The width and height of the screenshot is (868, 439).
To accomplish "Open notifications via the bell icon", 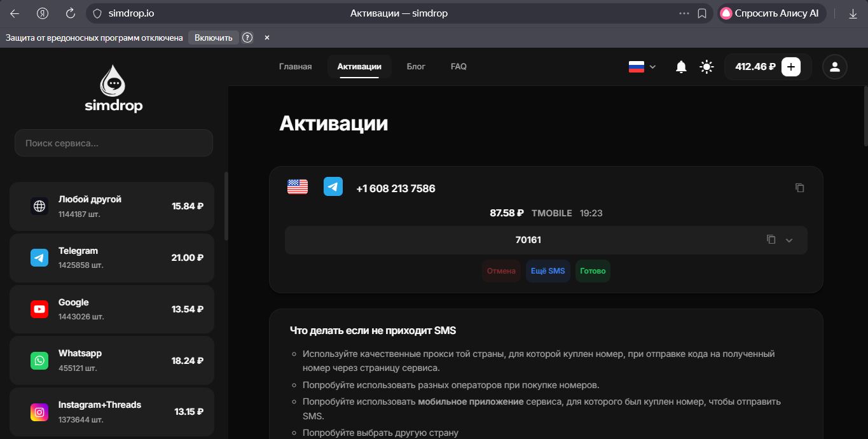I will pos(680,66).
